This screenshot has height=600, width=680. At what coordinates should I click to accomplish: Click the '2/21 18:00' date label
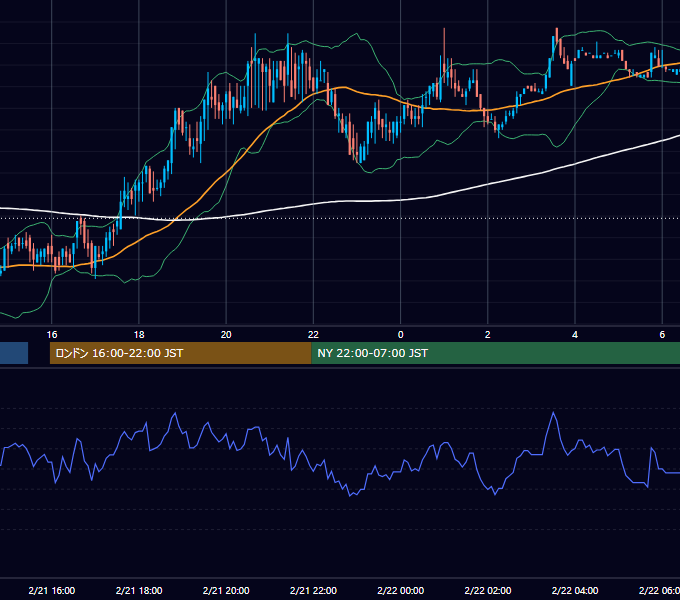coord(139,590)
